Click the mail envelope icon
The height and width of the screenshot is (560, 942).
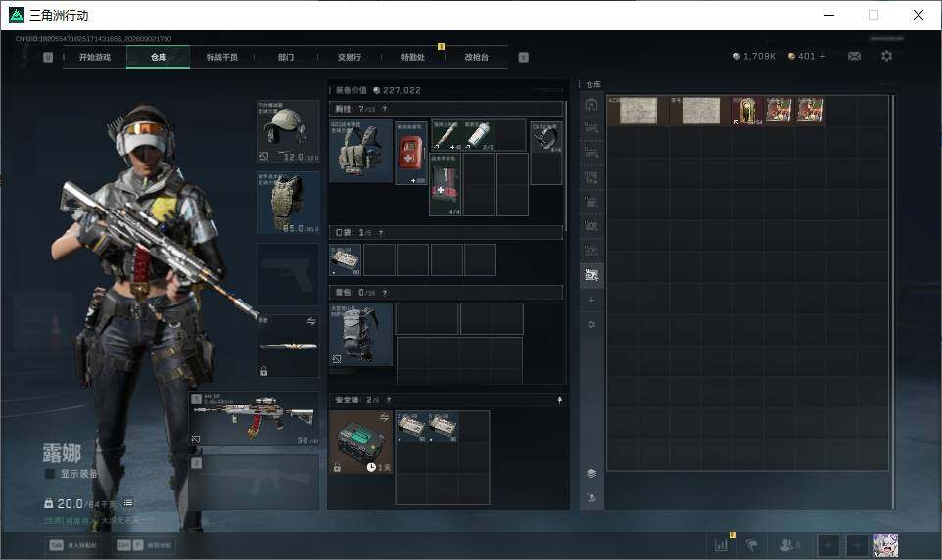tap(854, 56)
